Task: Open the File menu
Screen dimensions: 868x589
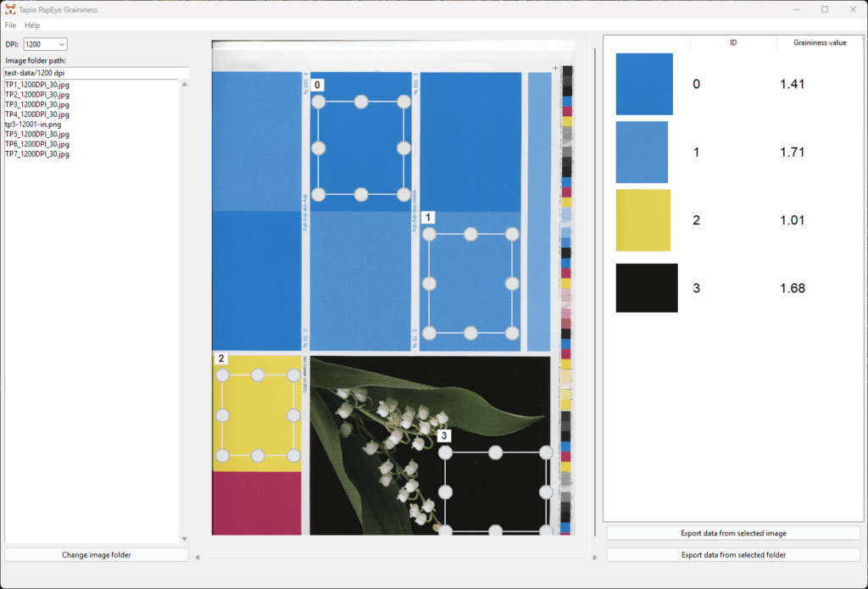Action: tap(10, 25)
